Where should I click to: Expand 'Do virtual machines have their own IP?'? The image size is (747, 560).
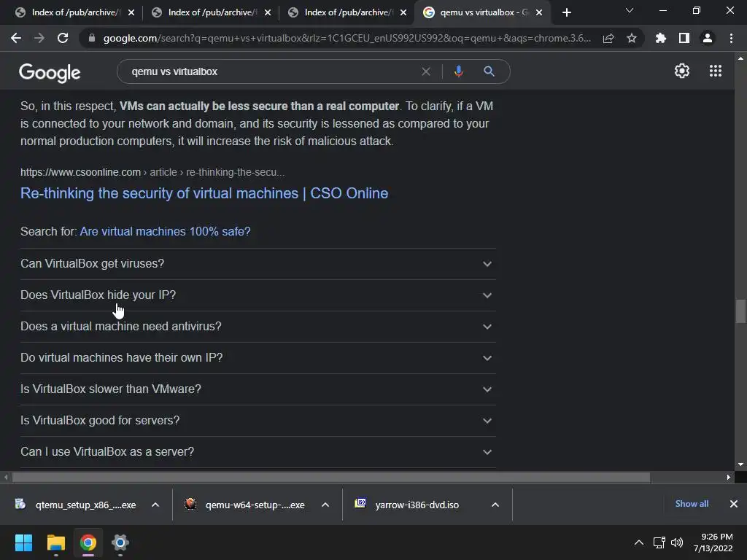point(258,358)
